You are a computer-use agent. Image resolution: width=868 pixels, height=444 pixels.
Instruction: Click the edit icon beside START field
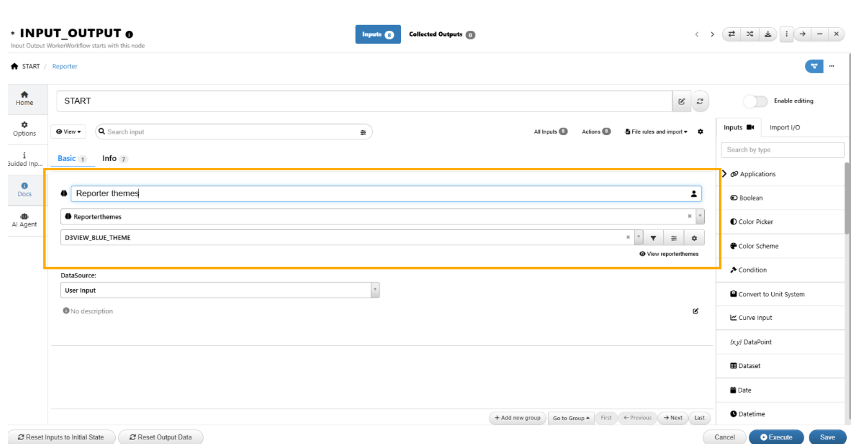(x=681, y=101)
